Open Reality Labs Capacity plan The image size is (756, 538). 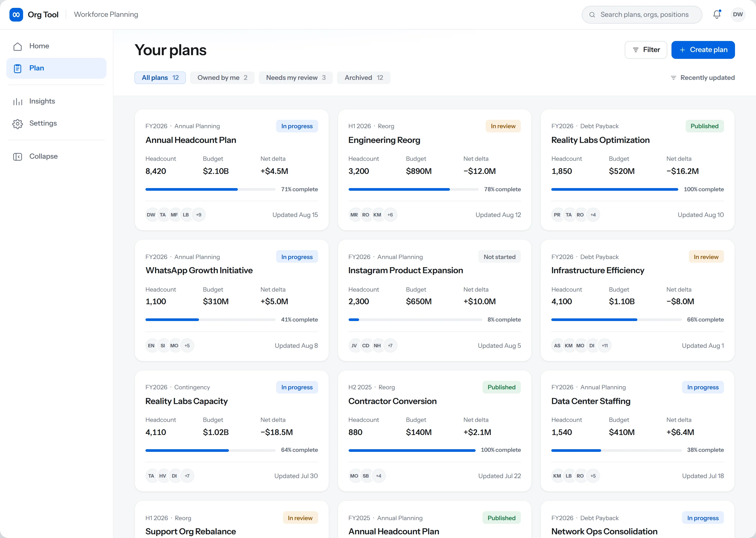pos(186,401)
